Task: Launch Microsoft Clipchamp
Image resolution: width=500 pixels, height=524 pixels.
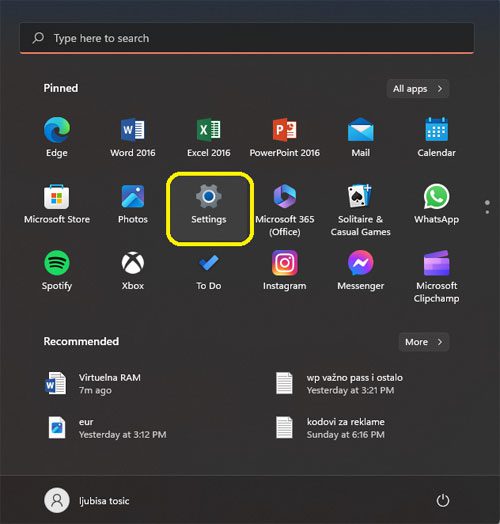Action: point(436,277)
